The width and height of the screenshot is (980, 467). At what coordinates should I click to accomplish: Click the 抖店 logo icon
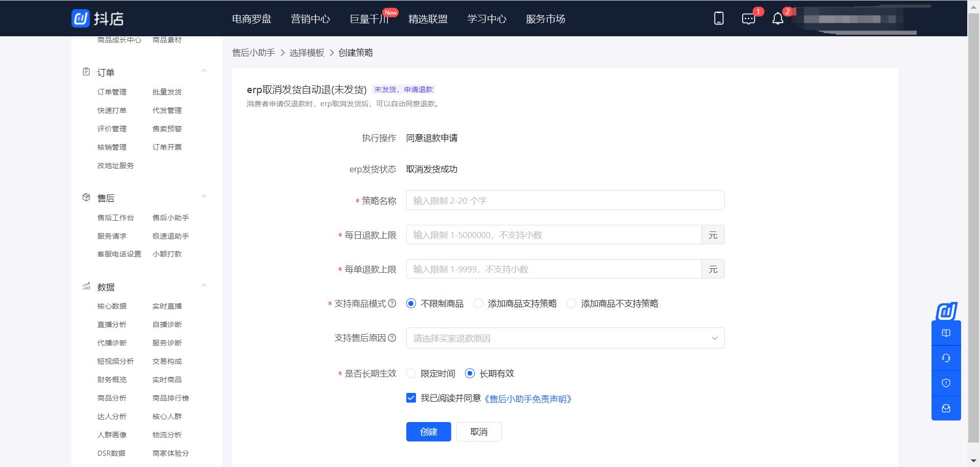81,18
